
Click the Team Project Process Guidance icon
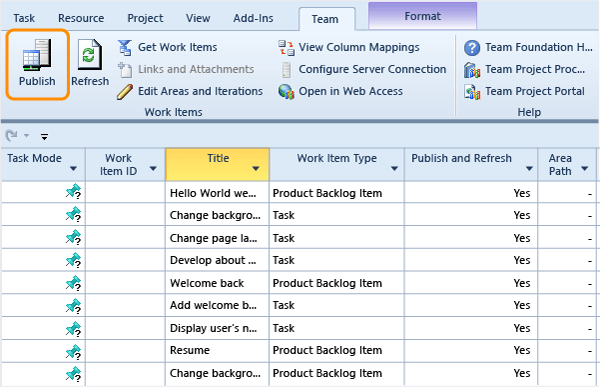(472, 70)
